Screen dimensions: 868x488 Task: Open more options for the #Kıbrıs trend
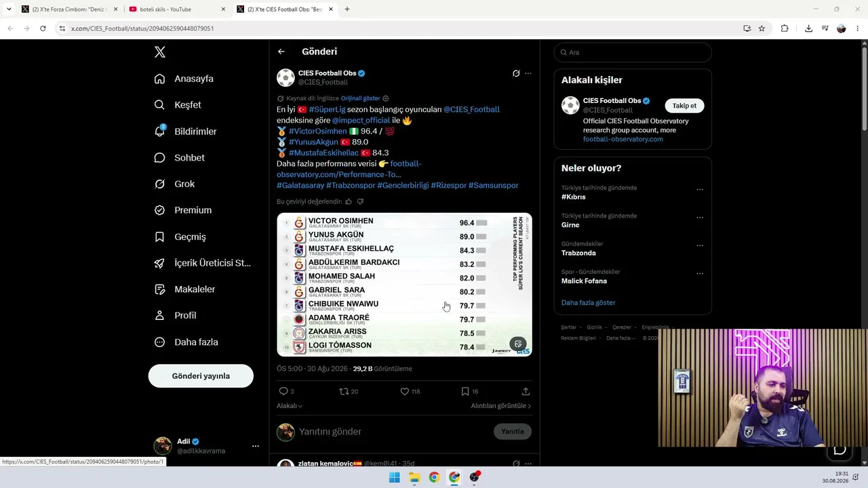click(700, 190)
